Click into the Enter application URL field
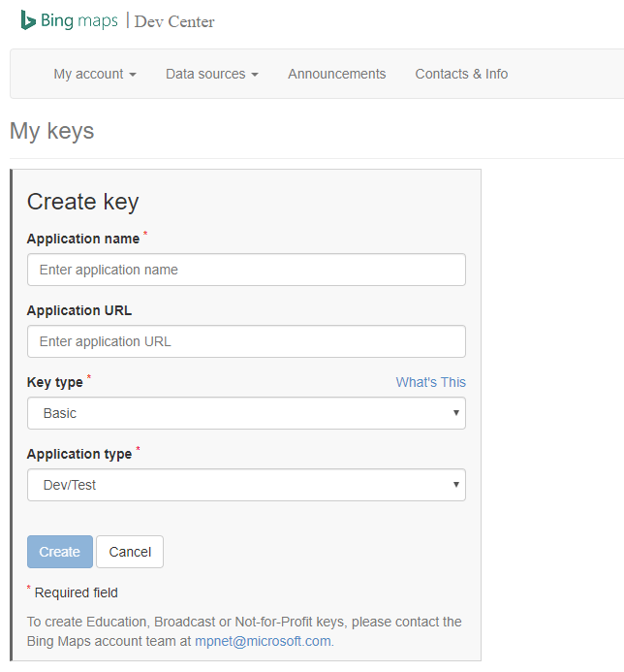Image resolution: width=624 pixels, height=672 pixels. coord(246,341)
